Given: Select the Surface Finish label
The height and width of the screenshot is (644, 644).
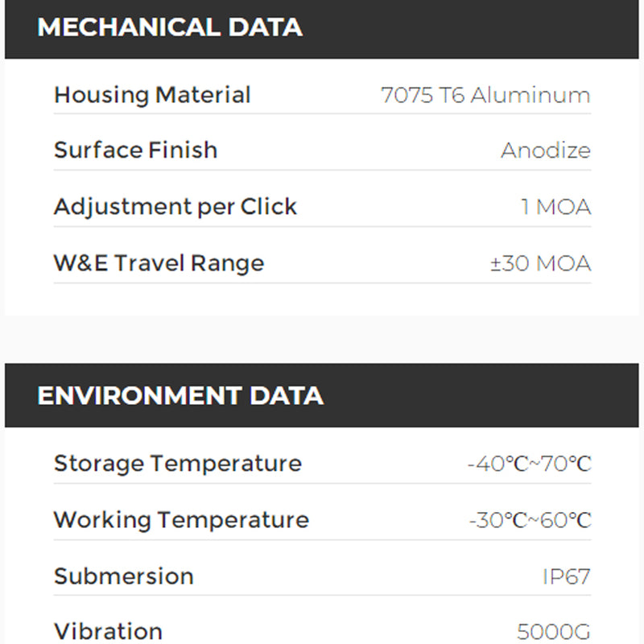Looking at the screenshot, I should click(x=135, y=151).
